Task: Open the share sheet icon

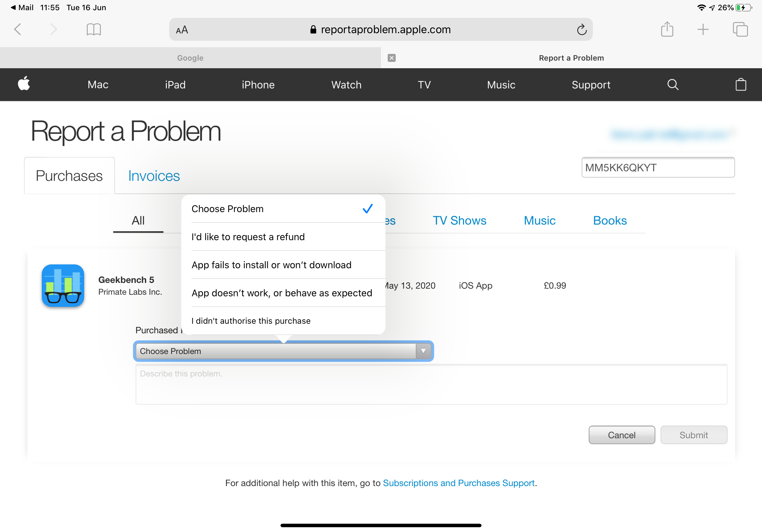Action: pos(667,30)
